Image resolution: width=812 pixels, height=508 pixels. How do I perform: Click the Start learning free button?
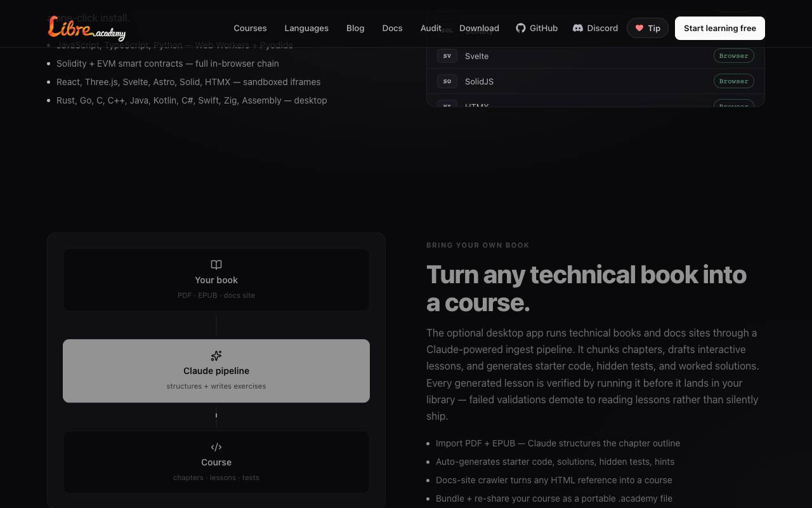720,28
